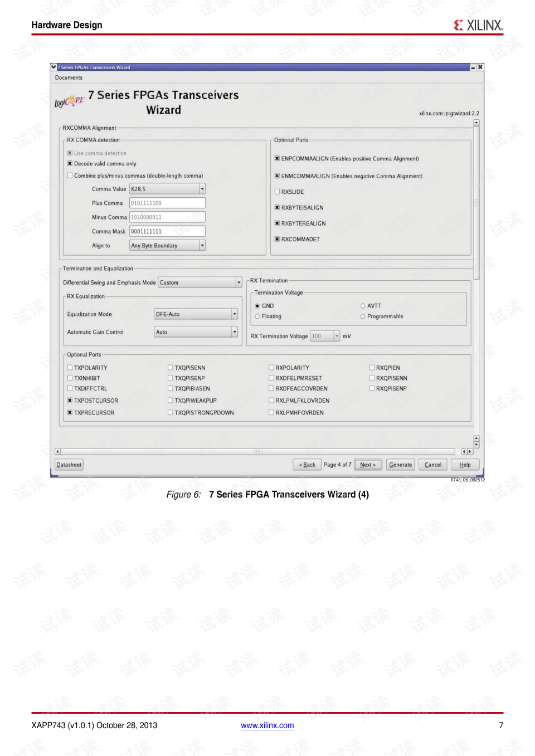Toggle the RXBYTEREALIGN checkbox

(277, 223)
